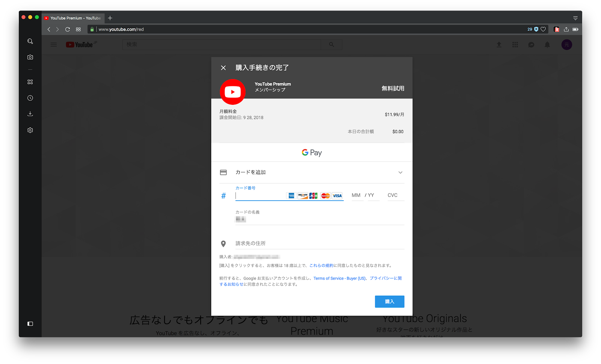The width and height of the screenshot is (601, 364).
Task: Open the account avatar menu
Action: click(x=566, y=45)
